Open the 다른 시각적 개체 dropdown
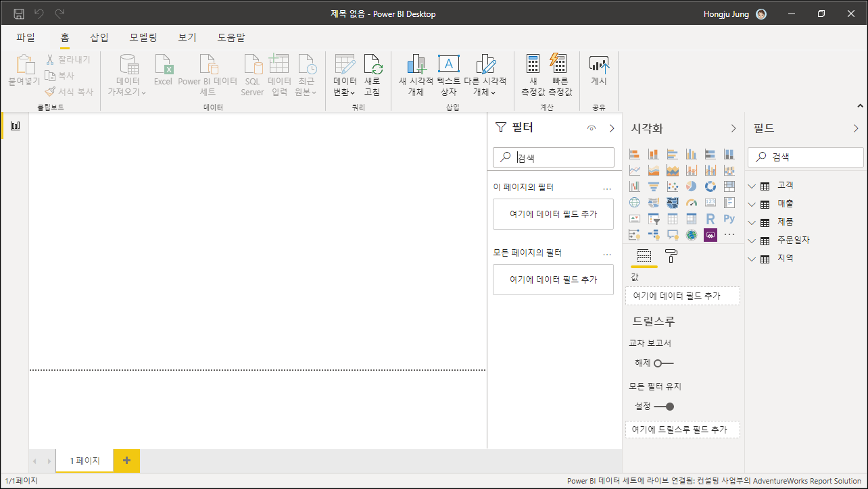The image size is (868, 489). (485, 75)
